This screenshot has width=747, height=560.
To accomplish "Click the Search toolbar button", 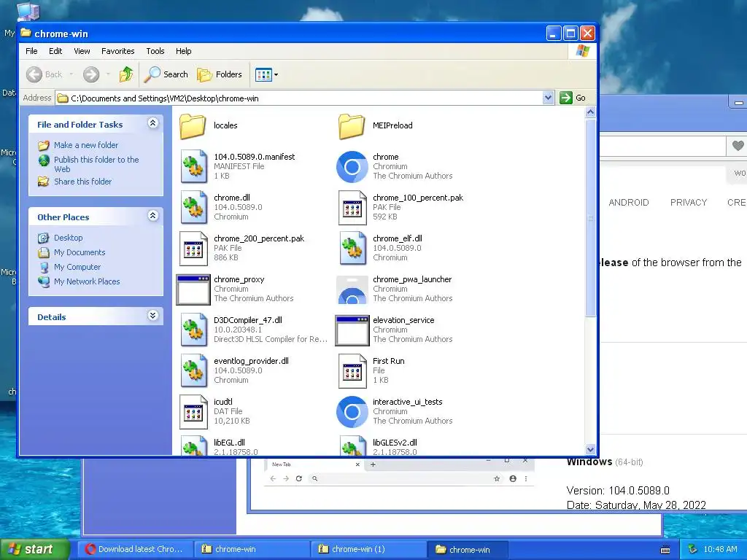I will [x=166, y=74].
